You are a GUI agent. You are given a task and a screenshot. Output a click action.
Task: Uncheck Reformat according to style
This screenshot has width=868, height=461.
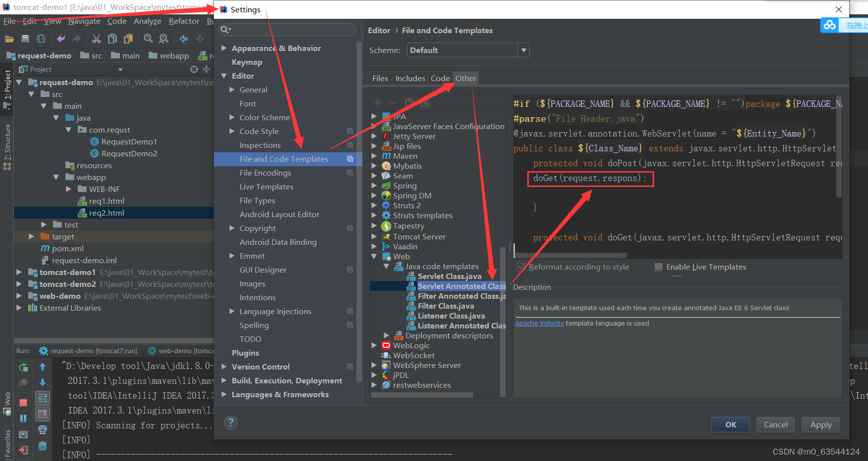(521, 267)
